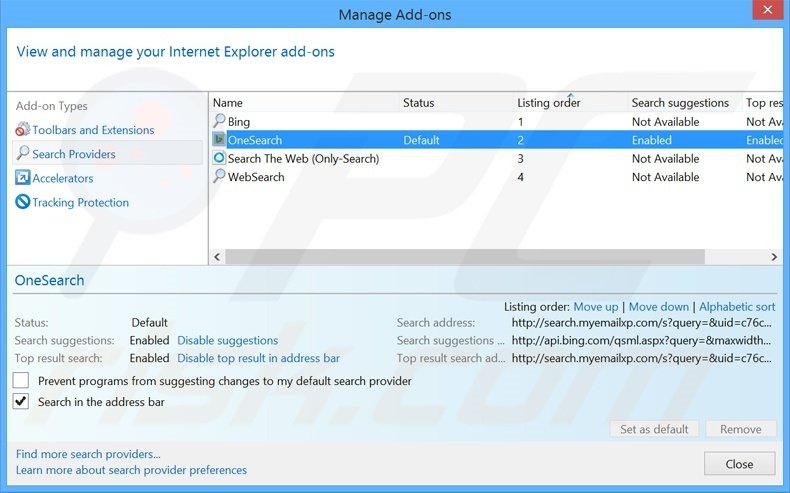Click Alphabetic sort link
Viewport: 790px width, 493px height.
pos(737,307)
